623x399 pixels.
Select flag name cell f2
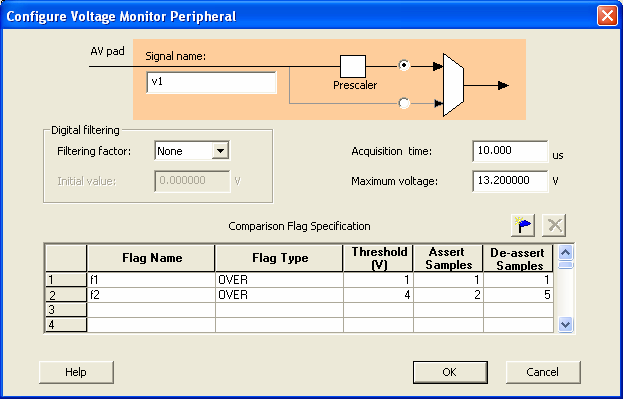pyautogui.click(x=151, y=295)
